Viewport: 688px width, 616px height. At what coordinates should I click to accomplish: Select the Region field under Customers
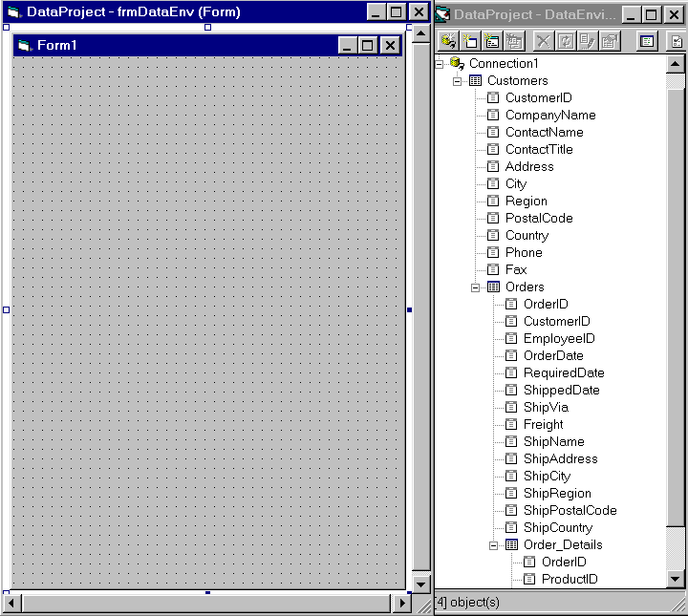click(527, 201)
